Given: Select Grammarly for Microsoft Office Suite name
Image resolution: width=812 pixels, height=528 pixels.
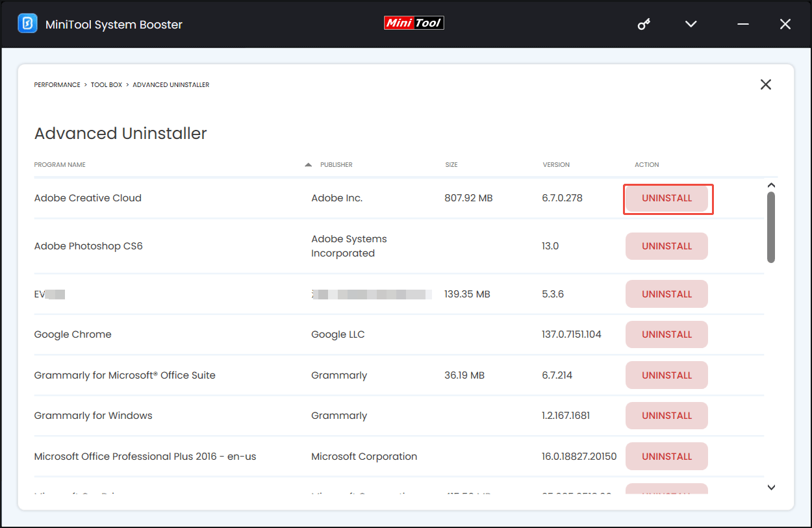Looking at the screenshot, I should 125,375.
